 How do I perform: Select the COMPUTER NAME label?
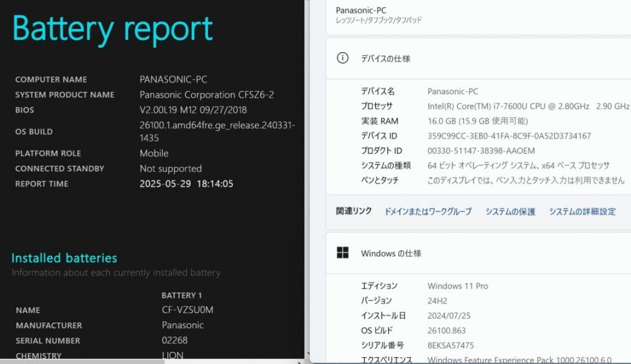click(x=51, y=79)
